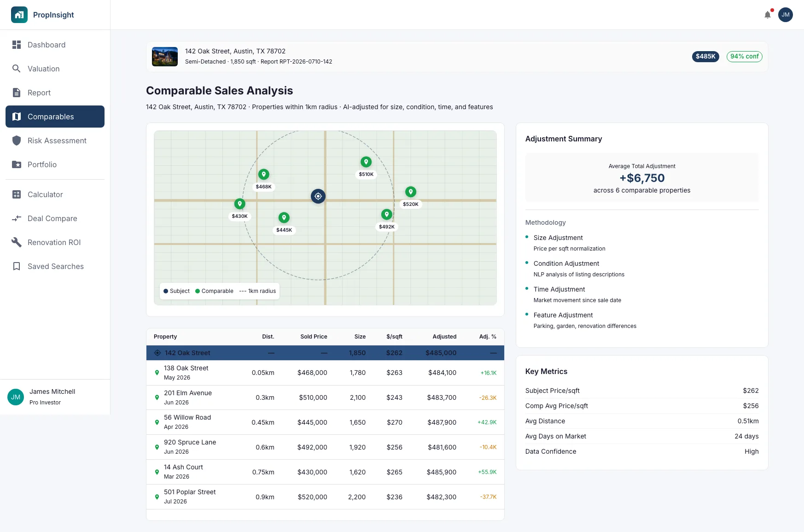Click the pin icon beside 56 Willow Road

157,422
